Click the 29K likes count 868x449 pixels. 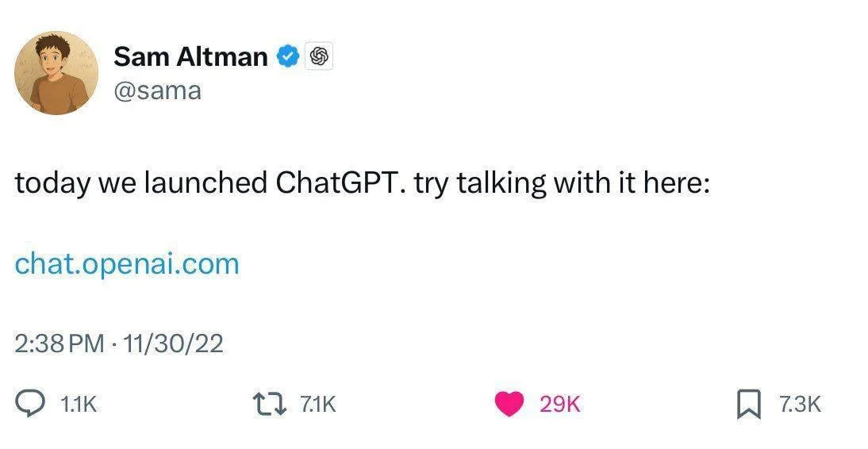[560, 405]
